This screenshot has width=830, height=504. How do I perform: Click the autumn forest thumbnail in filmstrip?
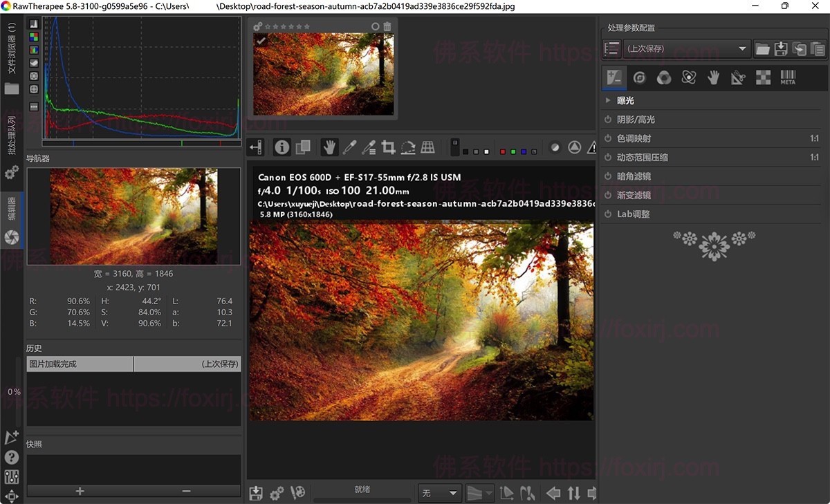323,74
